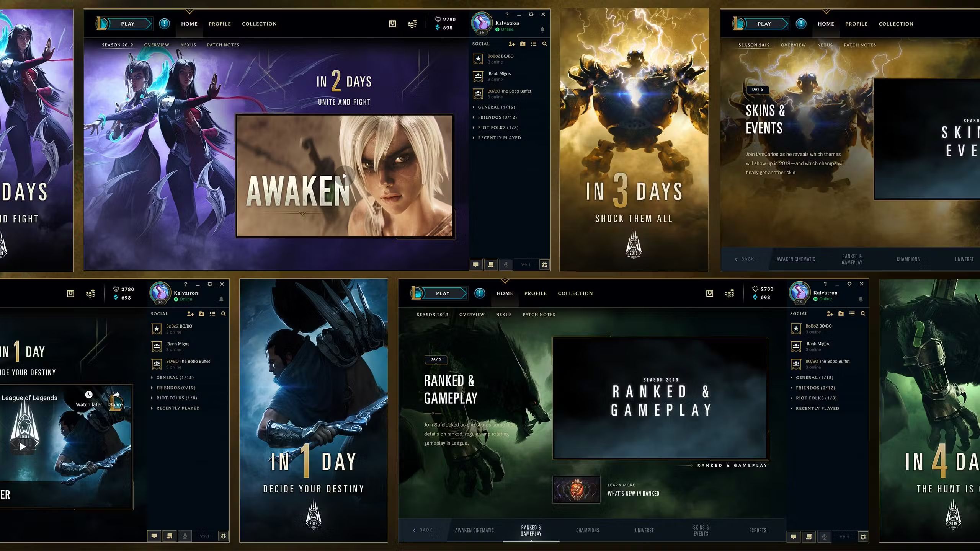This screenshot has width=980, height=551.
Task: Open What's New In Ranked link
Action: click(x=633, y=494)
